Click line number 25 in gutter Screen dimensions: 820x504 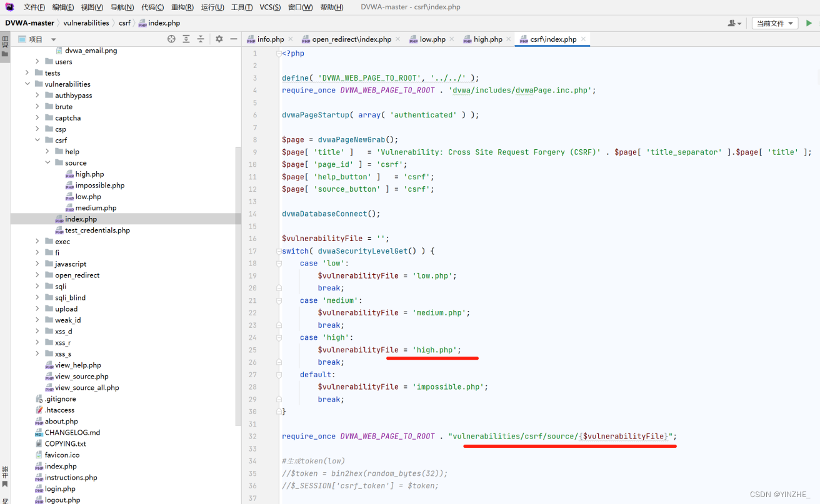(252, 350)
